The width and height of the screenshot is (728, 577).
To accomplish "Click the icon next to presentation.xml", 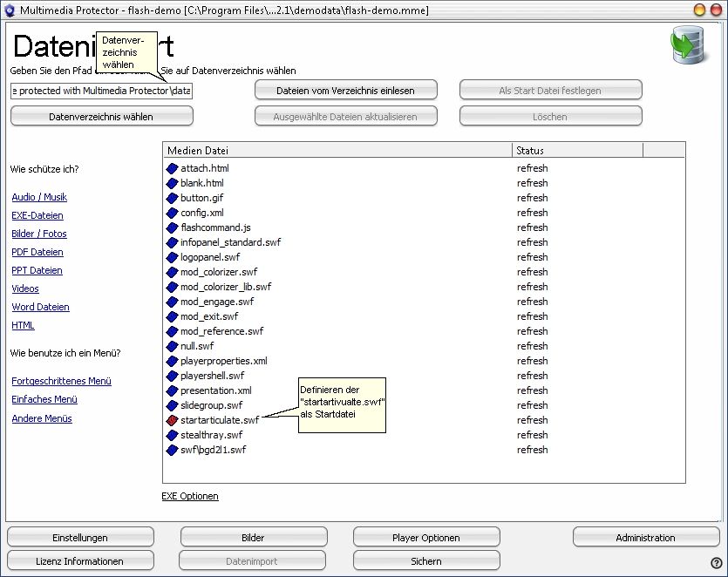I will click(172, 390).
